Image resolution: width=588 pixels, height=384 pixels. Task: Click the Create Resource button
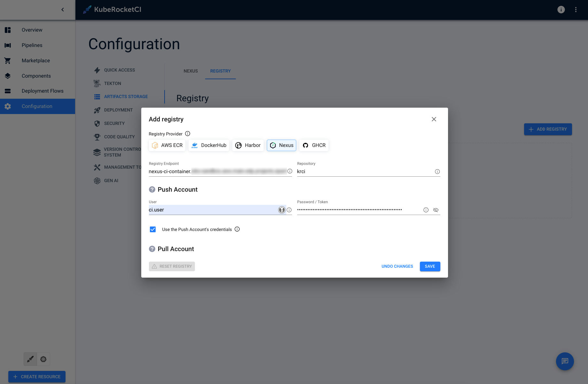click(x=36, y=376)
